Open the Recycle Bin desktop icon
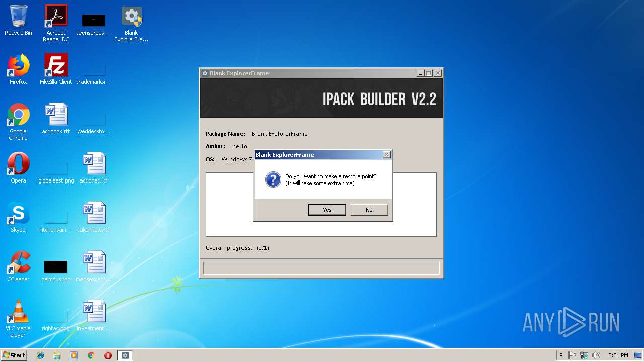 pos(18,21)
